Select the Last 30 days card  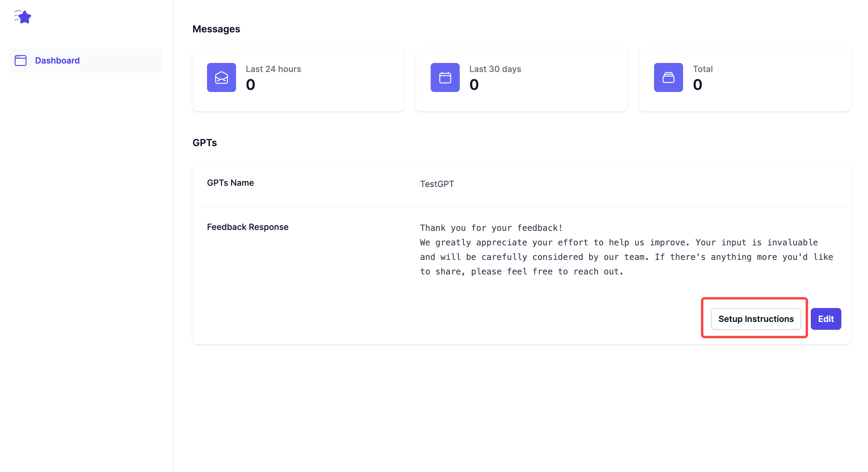tap(521, 80)
